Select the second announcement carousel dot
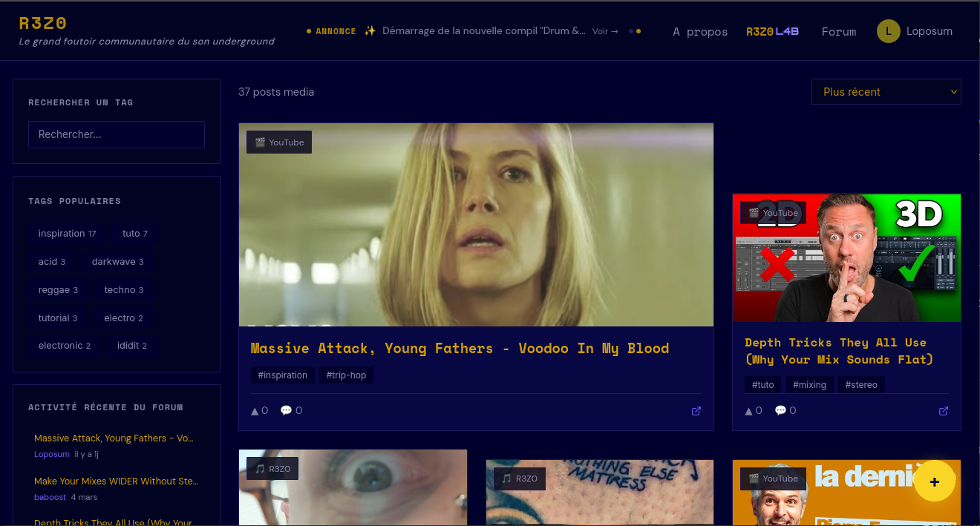This screenshot has width=980, height=526. pyautogui.click(x=638, y=31)
